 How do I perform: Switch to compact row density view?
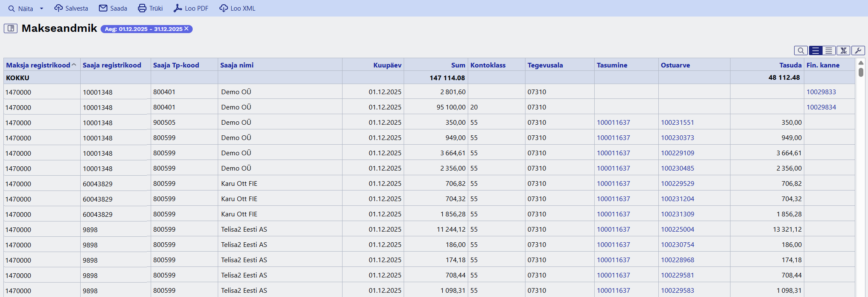[829, 50]
